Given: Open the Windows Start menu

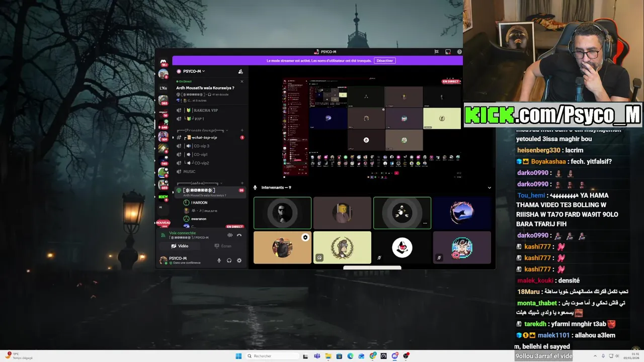Looking at the screenshot, I should pos(238,356).
